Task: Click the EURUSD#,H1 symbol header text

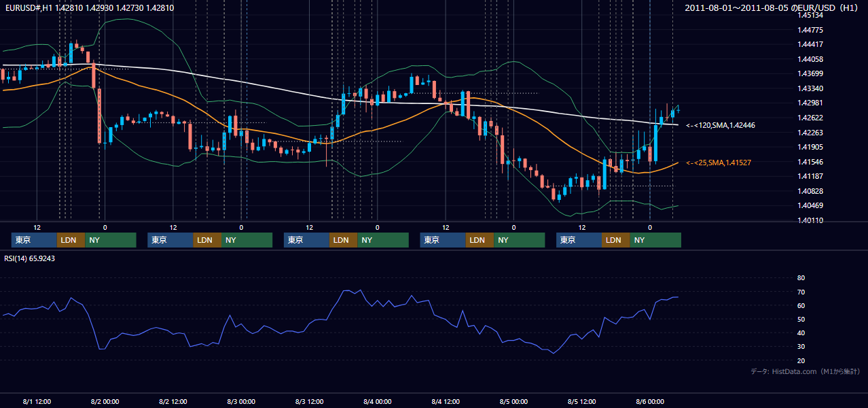Action: pos(90,7)
